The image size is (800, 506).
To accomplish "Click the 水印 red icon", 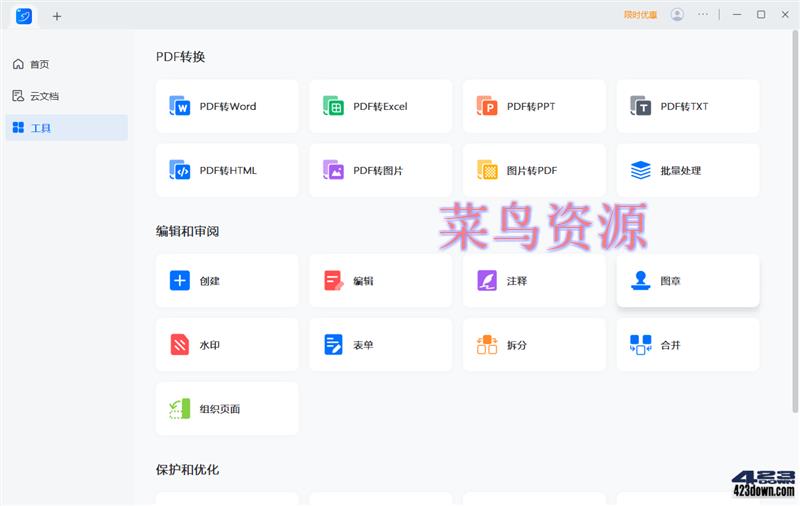I will tap(180, 345).
